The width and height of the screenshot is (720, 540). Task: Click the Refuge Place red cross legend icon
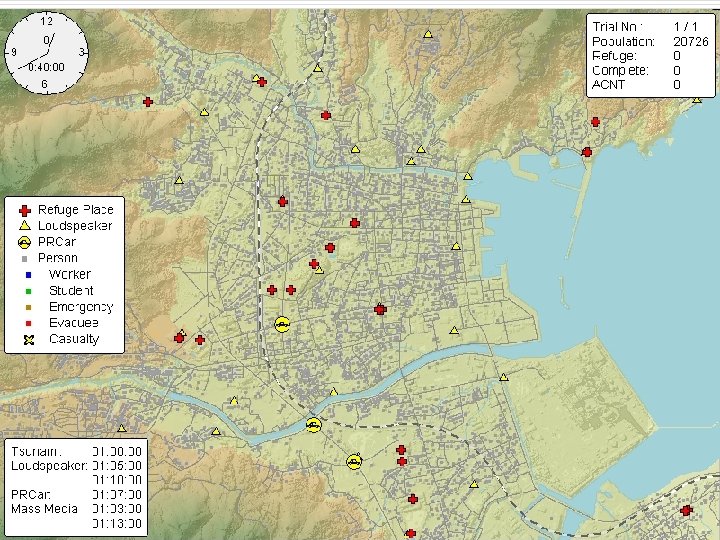click(x=25, y=211)
